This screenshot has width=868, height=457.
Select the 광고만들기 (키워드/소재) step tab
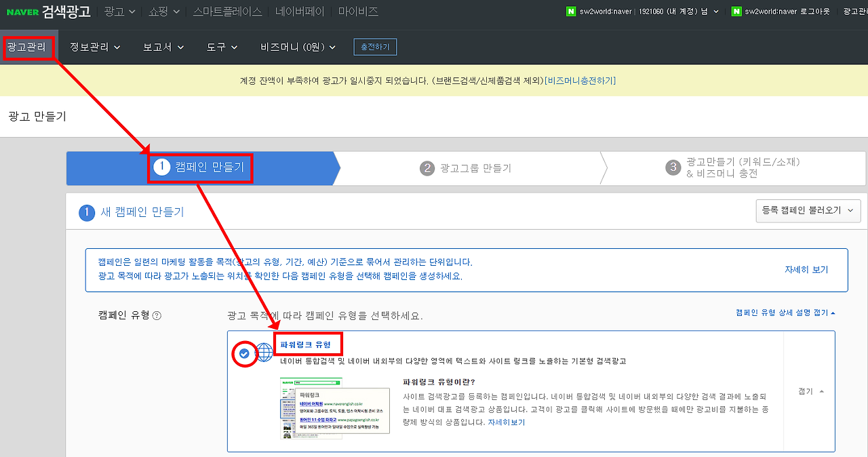732,167
